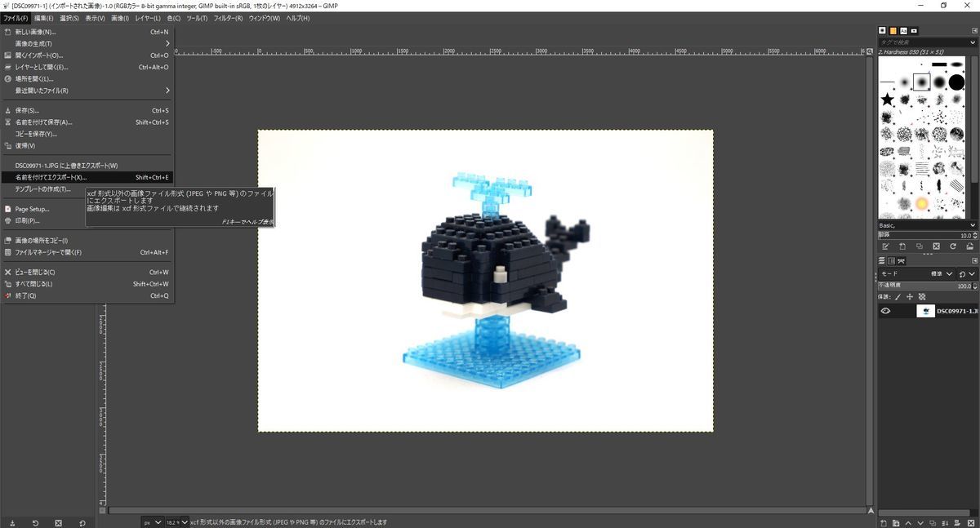Adjust the brush spacing slider
980x528 pixels.
point(927,235)
